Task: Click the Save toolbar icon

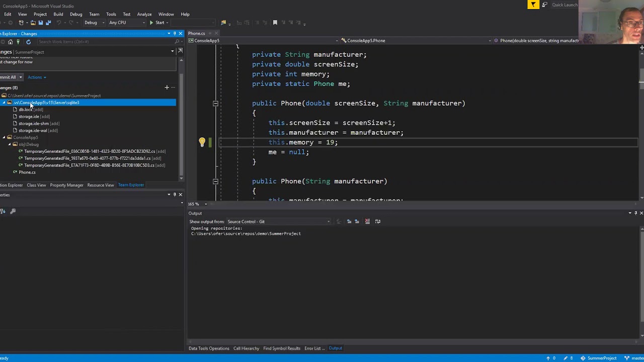Action: point(41,23)
